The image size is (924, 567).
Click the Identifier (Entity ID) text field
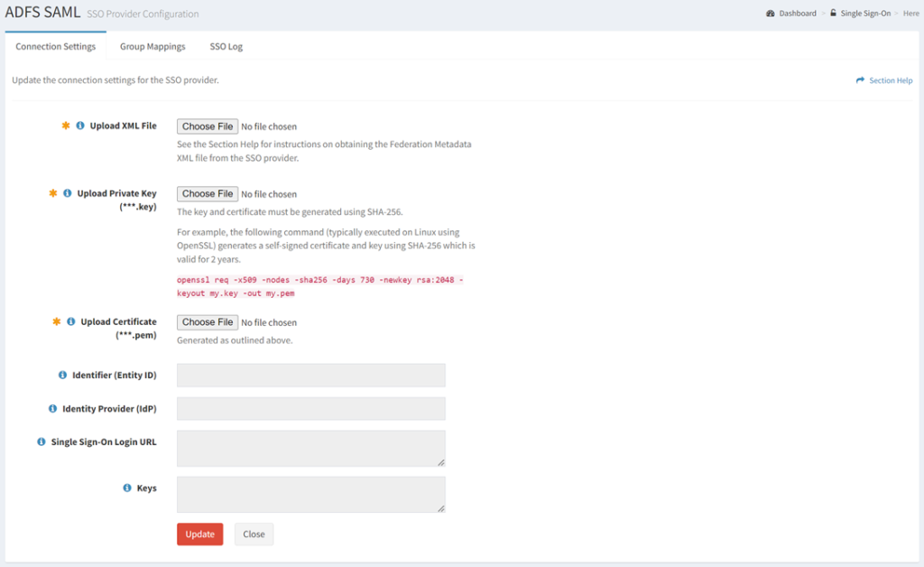(x=310, y=375)
